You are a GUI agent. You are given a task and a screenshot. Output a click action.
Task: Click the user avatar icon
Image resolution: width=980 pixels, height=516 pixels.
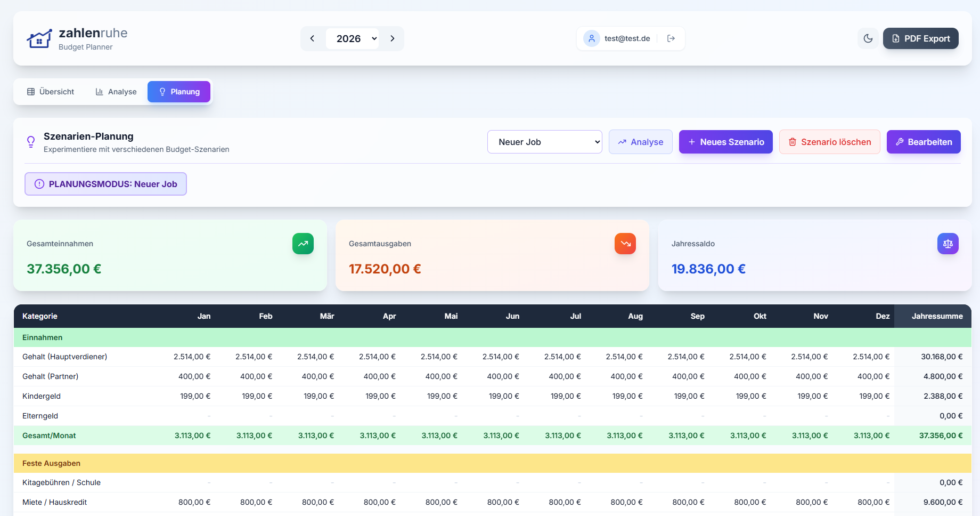(591, 38)
